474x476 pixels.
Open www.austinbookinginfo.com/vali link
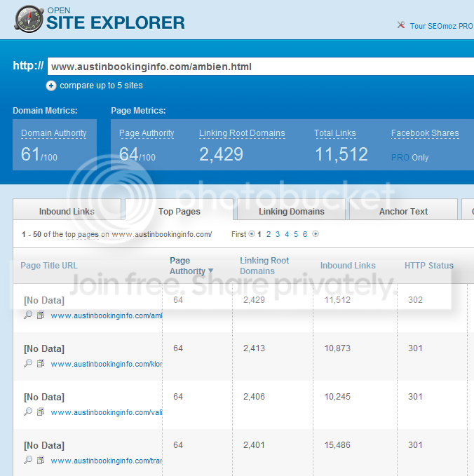[x=107, y=412]
